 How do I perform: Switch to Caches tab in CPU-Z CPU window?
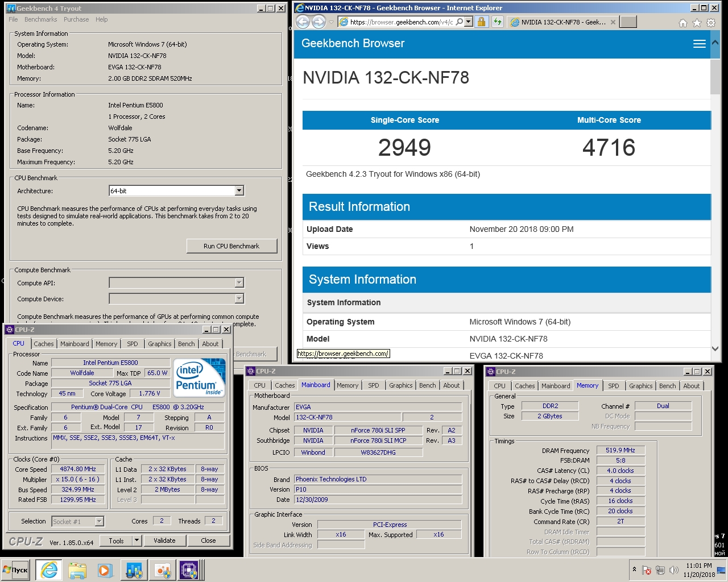click(43, 344)
